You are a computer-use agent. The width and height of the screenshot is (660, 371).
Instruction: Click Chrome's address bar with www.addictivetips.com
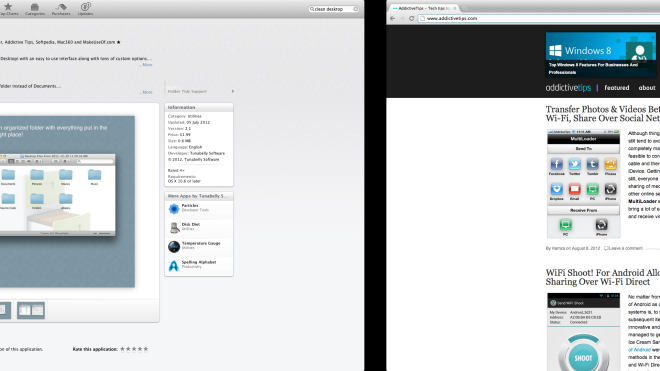[539, 19]
